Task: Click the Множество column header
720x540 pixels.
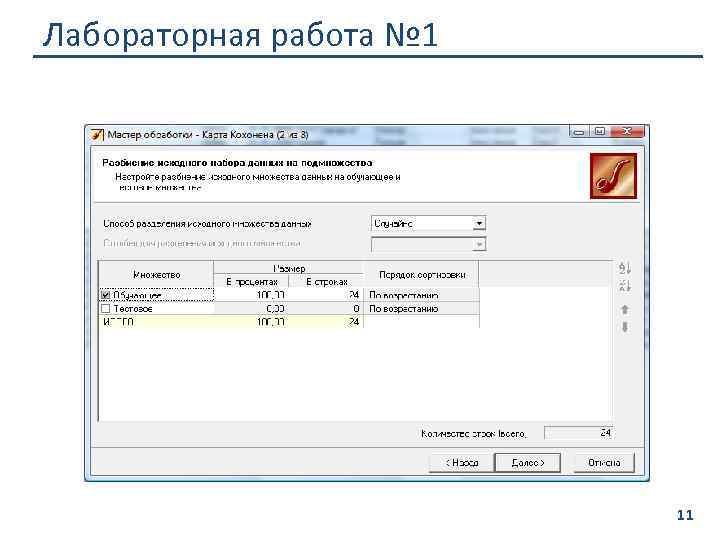Action: coord(156,275)
